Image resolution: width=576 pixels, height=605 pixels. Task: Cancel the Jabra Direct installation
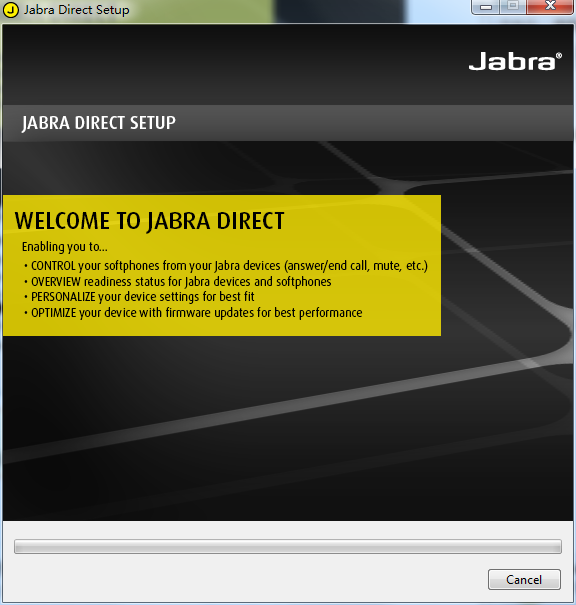pos(524,579)
